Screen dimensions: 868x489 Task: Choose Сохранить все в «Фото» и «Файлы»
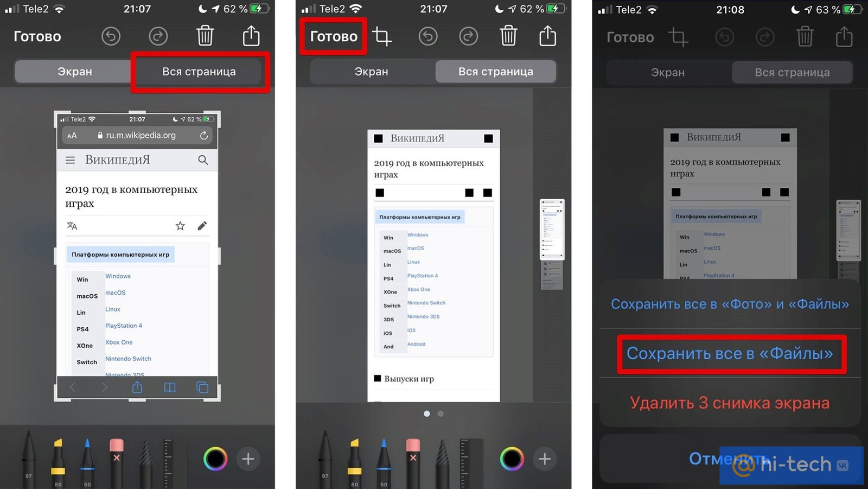point(730,304)
